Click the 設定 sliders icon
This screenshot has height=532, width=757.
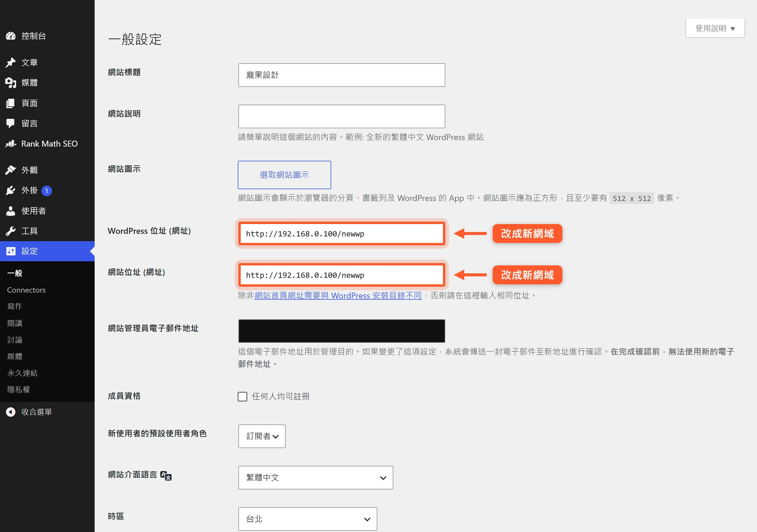click(x=11, y=251)
